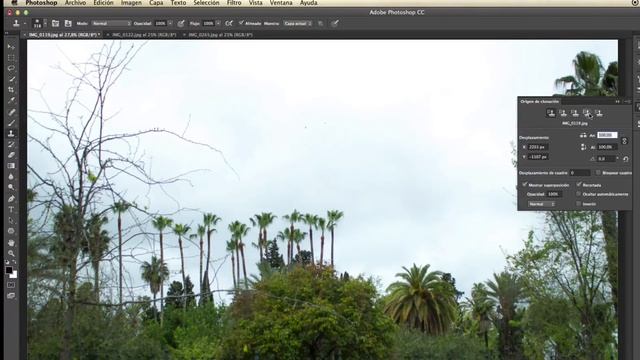Select the History Brush tool
The width and height of the screenshot is (640, 360).
point(11,144)
